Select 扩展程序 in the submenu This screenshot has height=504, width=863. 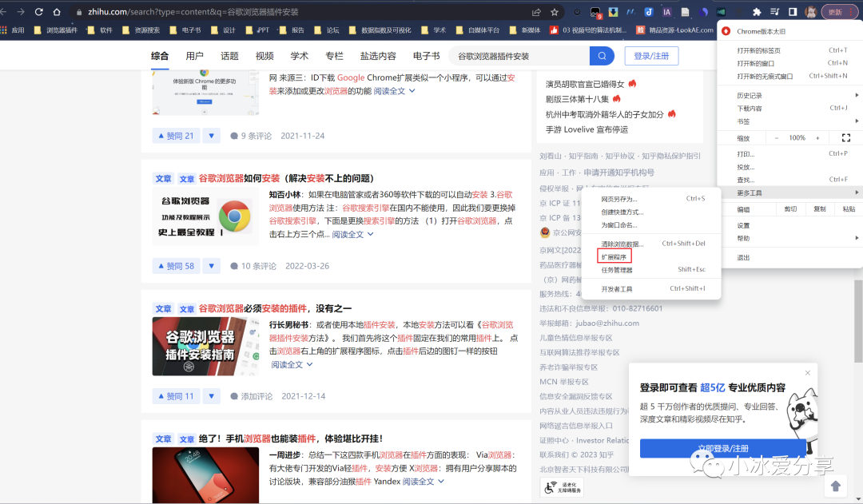coord(614,257)
